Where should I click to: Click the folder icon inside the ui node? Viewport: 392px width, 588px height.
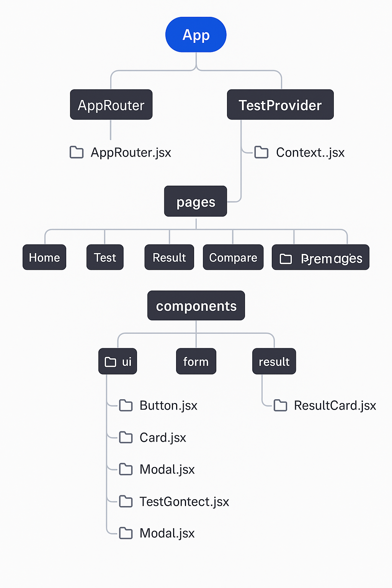coord(110,362)
